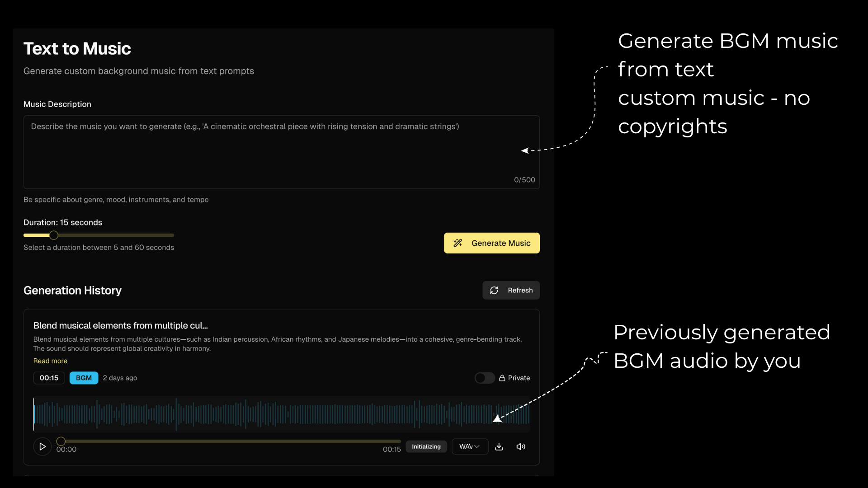
Task: Click the magic wand icon
Action: (x=458, y=243)
